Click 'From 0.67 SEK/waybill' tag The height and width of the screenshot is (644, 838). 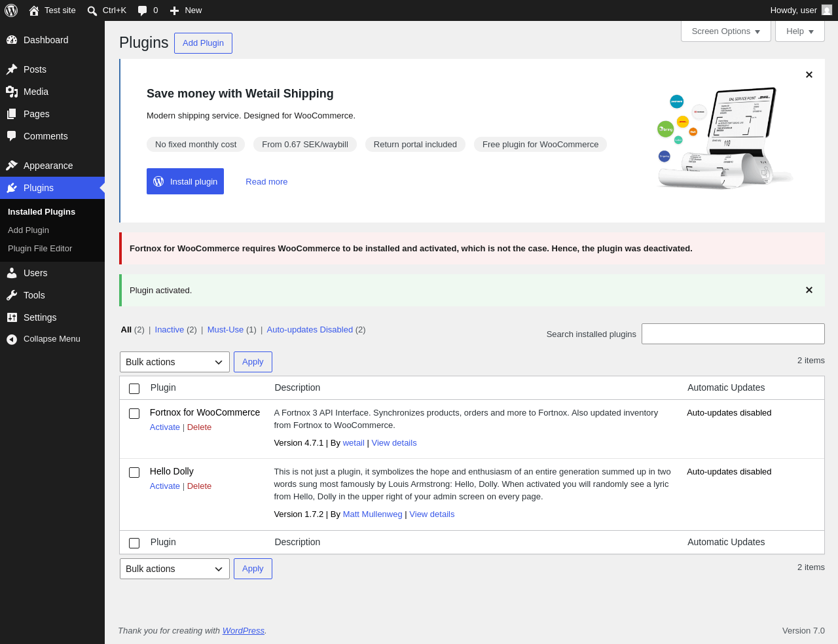click(305, 145)
